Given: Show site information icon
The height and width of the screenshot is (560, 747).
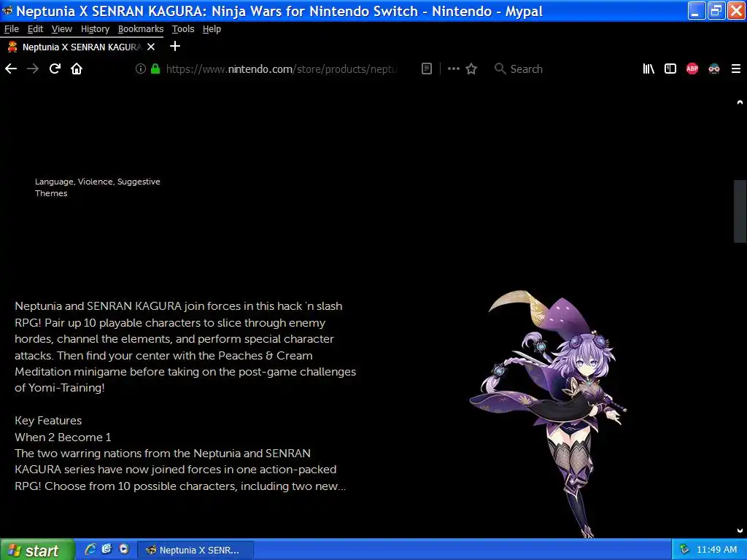Looking at the screenshot, I should point(141,69).
